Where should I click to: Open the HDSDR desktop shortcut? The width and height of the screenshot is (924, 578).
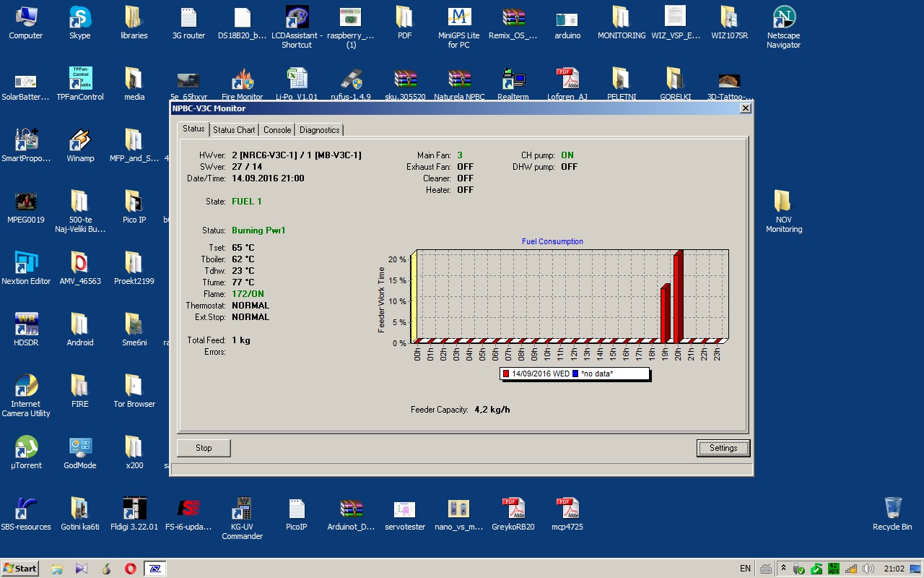click(x=26, y=324)
